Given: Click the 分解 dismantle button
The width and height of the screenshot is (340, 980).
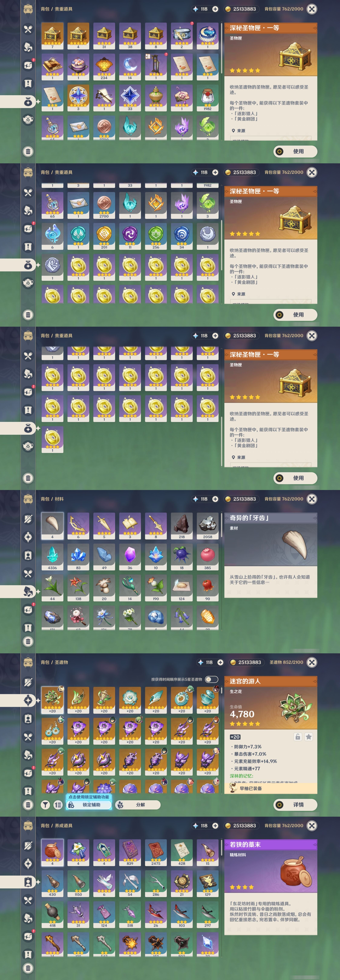Looking at the screenshot, I should coord(138,805).
